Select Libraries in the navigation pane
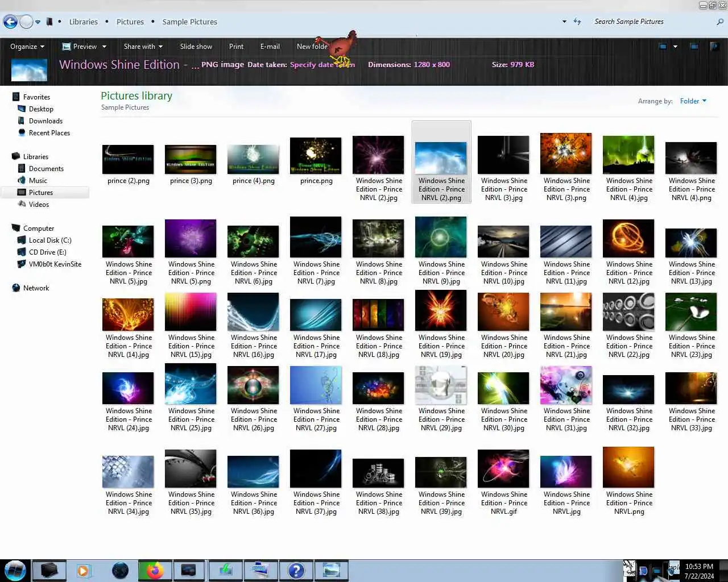The image size is (728, 582). 35,157
